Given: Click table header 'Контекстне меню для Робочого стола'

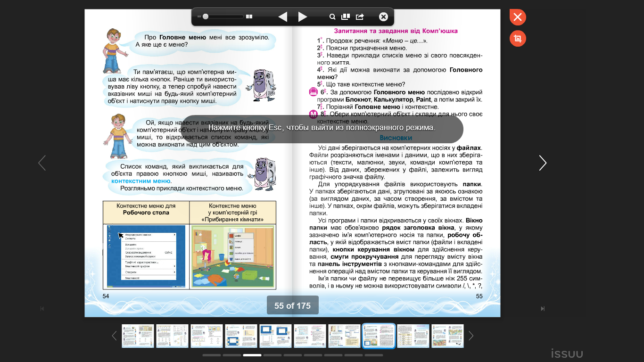Looking at the screenshot, I should tap(146, 209).
